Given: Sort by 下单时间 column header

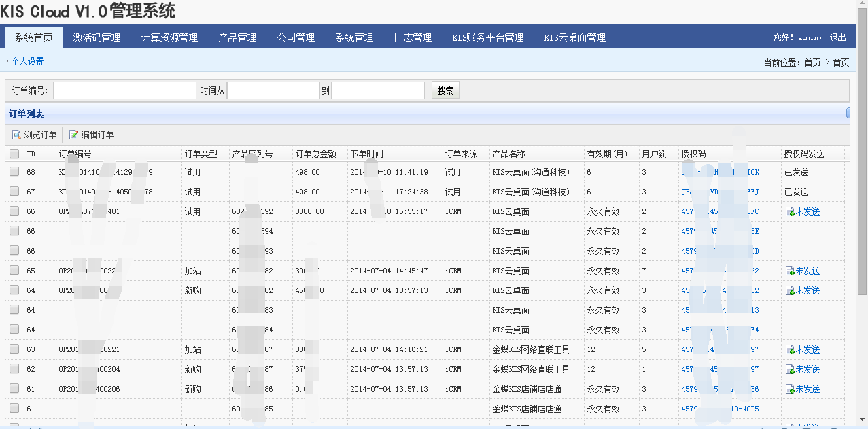Looking at the screenshot, I should coord(366,154).
